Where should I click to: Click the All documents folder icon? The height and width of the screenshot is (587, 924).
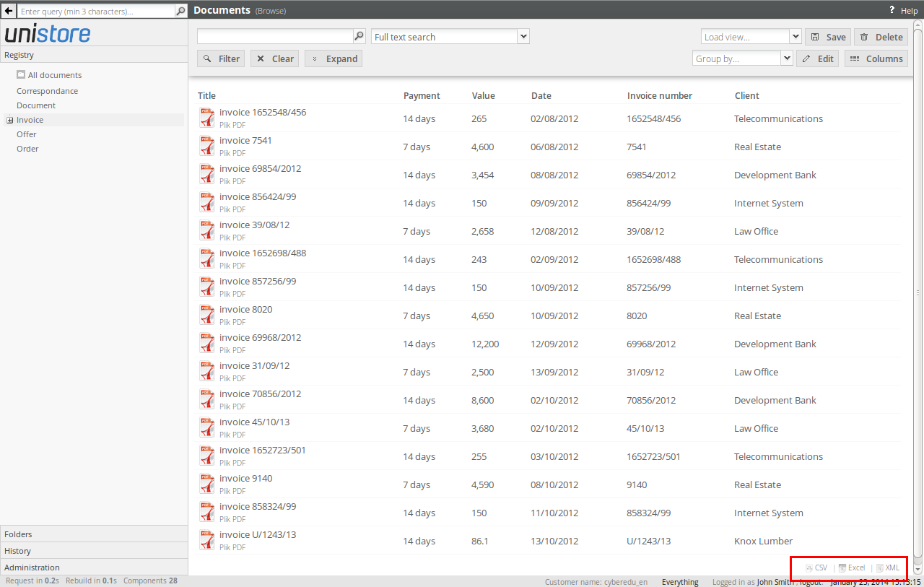pyautogui.click(x=21, y=74)
